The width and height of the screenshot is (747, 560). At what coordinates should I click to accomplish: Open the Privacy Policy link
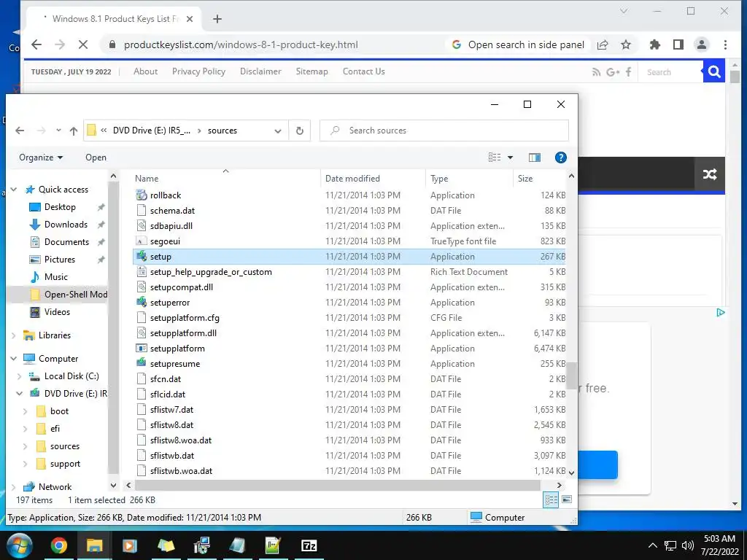click(198, 71)
